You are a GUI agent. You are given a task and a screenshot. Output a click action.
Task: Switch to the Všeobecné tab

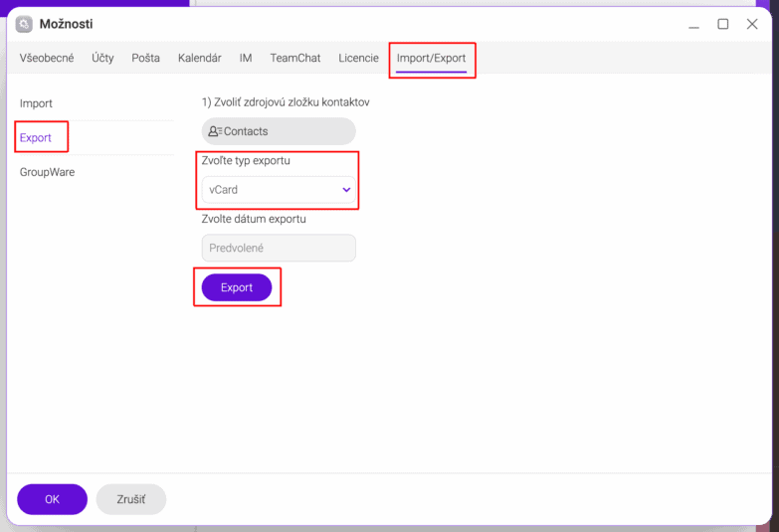point(47,59)
